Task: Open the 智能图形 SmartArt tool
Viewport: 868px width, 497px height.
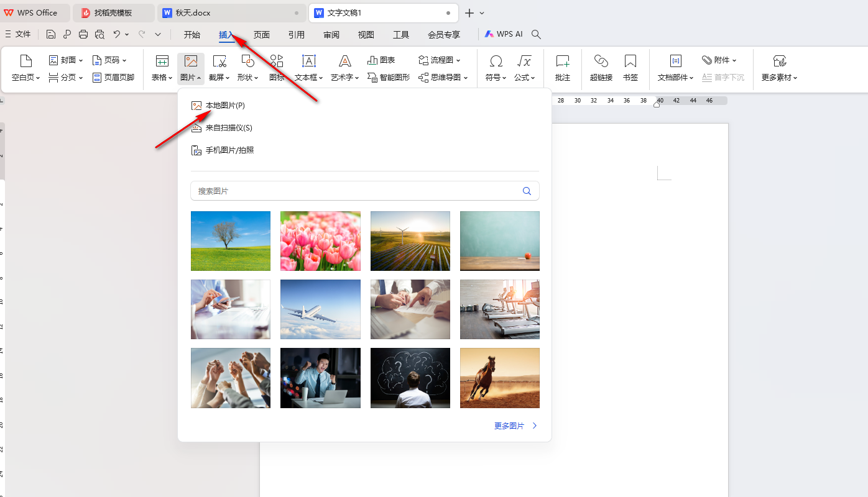Action: pos(387,76)
